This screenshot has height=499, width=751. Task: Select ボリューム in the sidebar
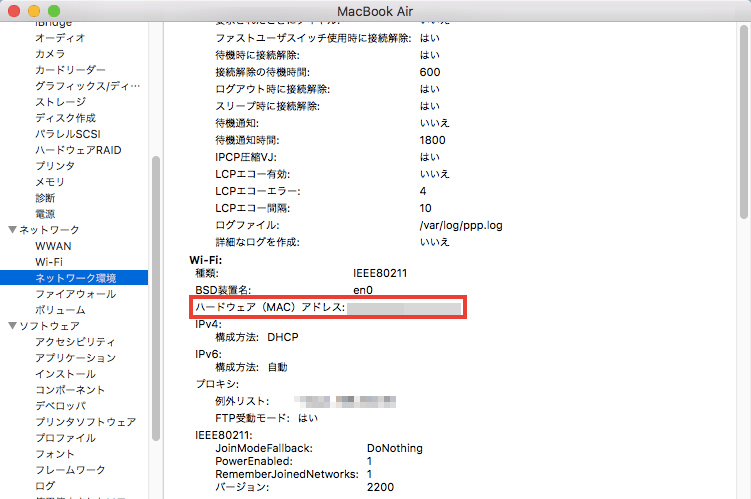(60, 310)
